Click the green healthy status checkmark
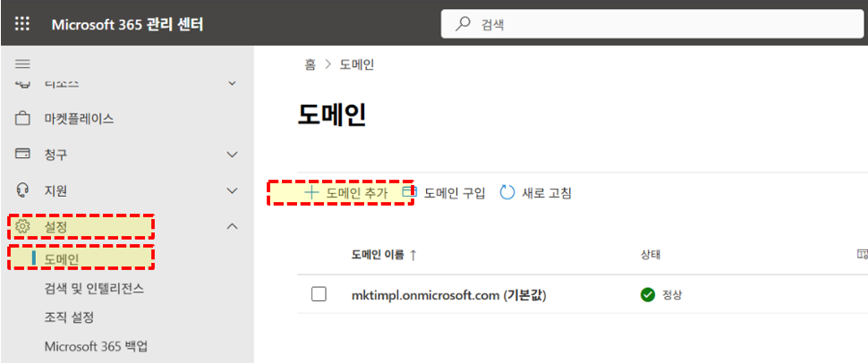868x363 pixels. pyautogui.click(x=647, y=295)
